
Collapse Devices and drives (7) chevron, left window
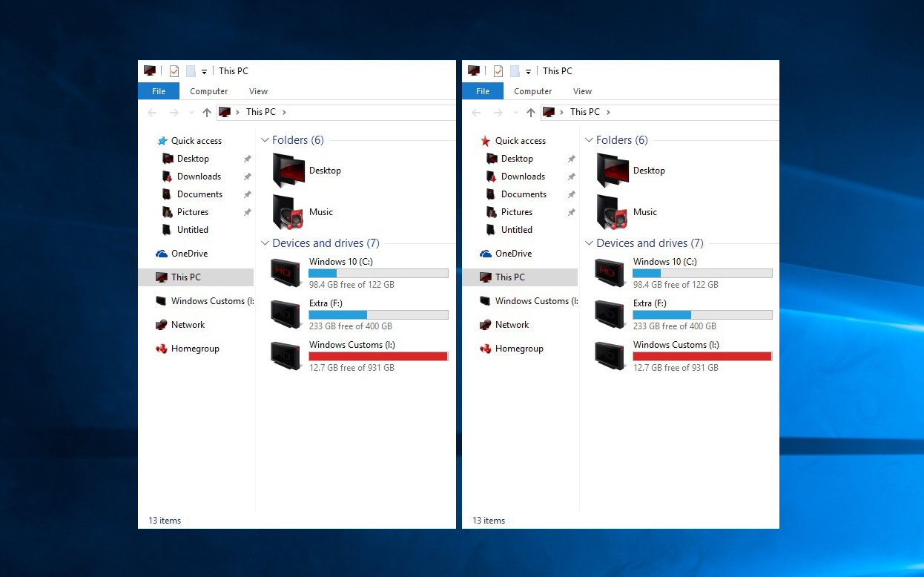[265, 243]
